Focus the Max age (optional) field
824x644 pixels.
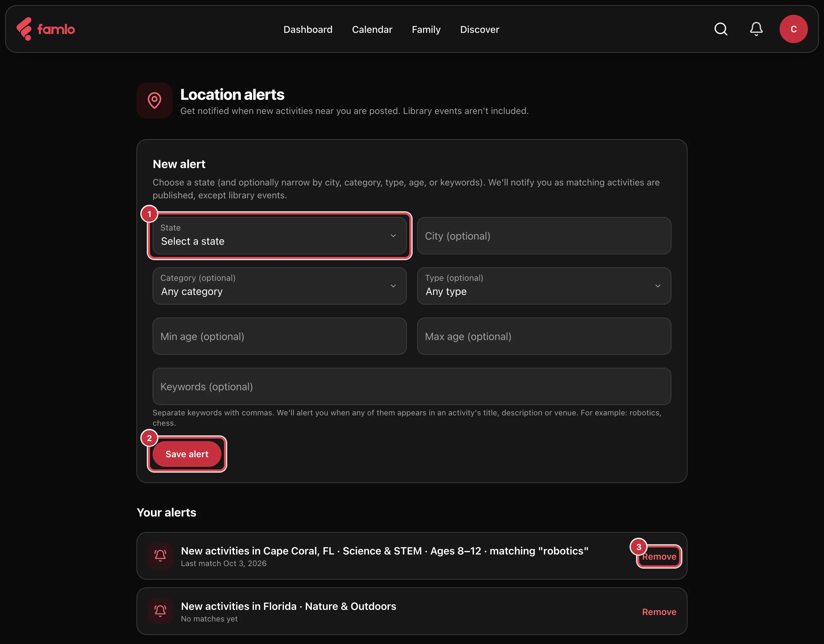tap(544, 336)
